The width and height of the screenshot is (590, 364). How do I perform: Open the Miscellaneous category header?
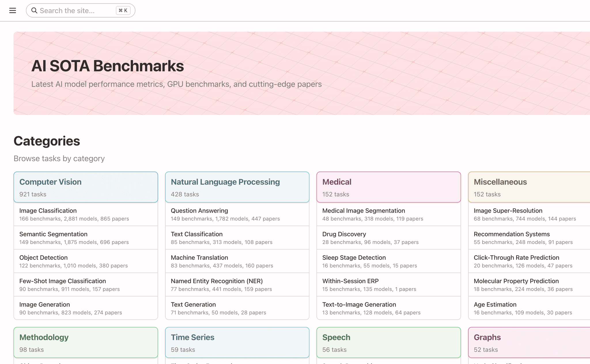tap(529, 187)
